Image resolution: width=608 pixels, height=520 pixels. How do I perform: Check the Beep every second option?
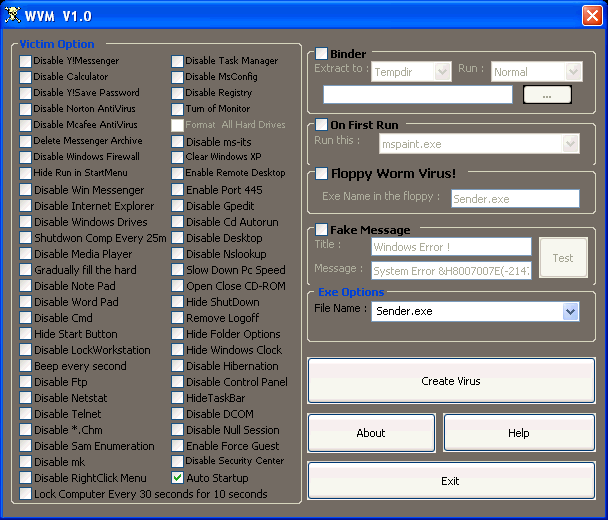coord(25,366)
